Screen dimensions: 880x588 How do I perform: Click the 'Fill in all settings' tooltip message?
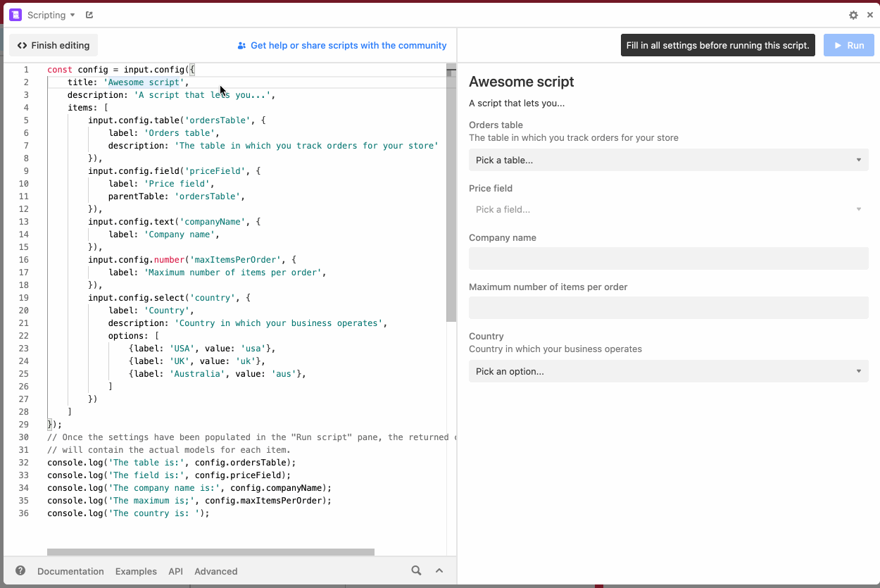(717, 45)
